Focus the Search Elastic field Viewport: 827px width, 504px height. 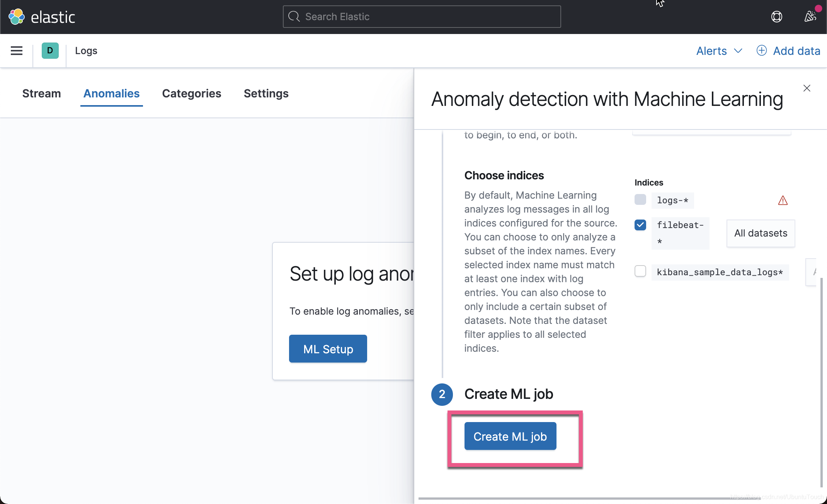[421, 17]
